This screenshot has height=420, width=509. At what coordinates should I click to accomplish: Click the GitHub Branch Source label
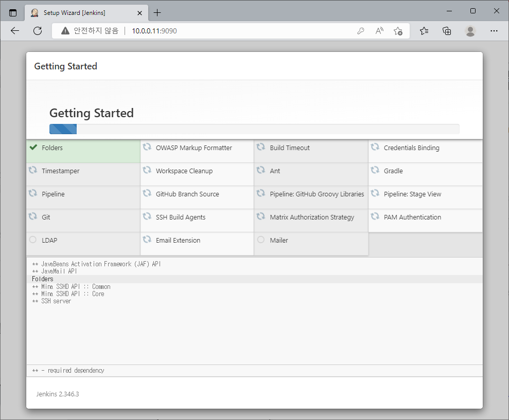[187, 194]
